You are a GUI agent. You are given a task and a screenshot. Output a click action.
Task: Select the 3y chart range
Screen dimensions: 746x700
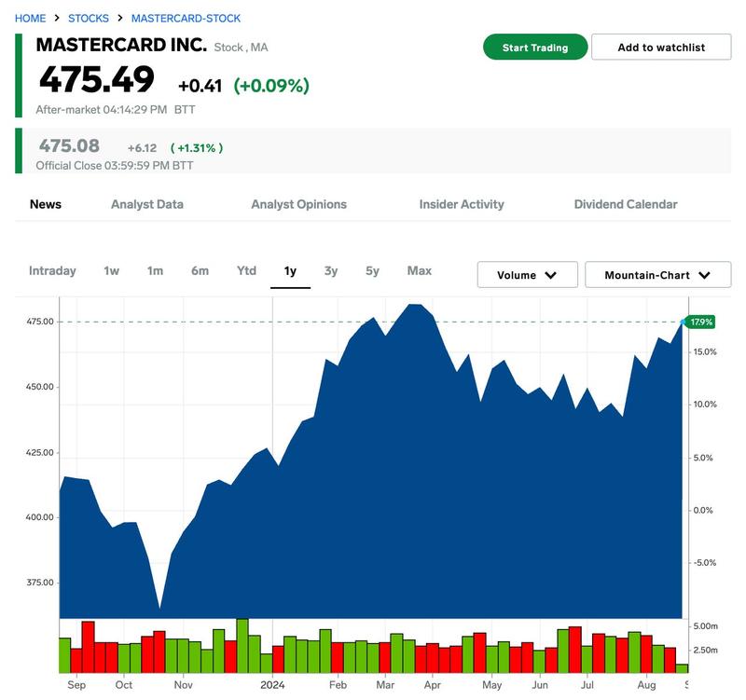331,270
